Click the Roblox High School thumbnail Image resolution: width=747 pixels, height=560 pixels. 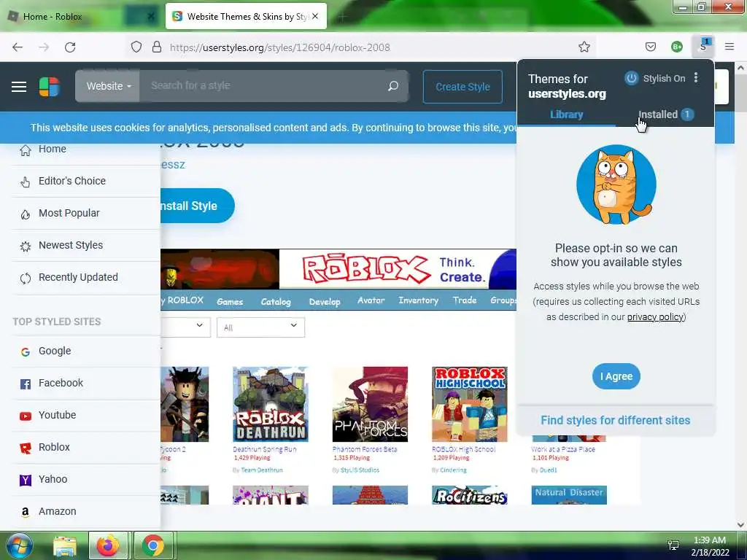pyautogui.click(x=469, y=404)
